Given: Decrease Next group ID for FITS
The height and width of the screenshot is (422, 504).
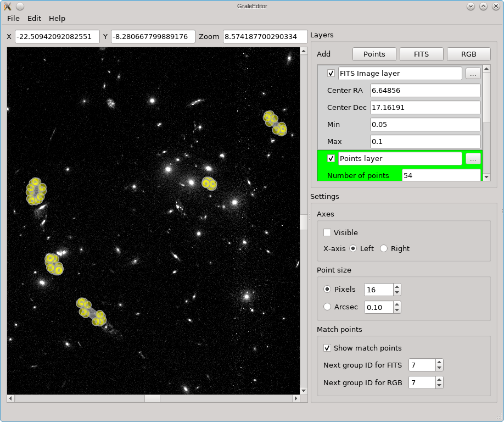Looking at the screenshot, I should point(439,368).
